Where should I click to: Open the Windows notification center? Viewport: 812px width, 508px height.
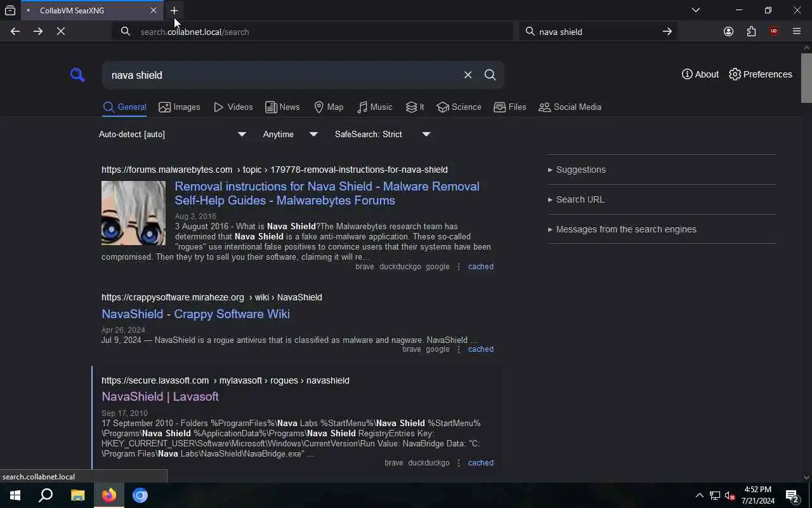pyautogui.click(x=792, y=495)
